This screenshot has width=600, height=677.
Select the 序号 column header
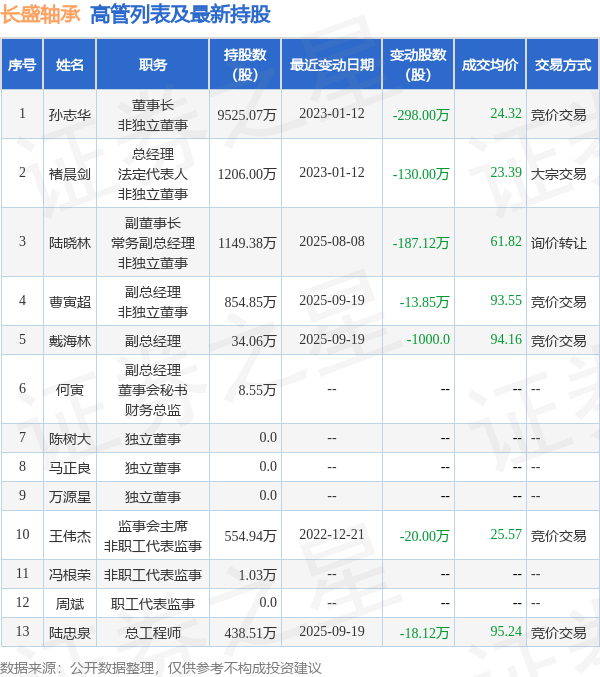[22, 65]
